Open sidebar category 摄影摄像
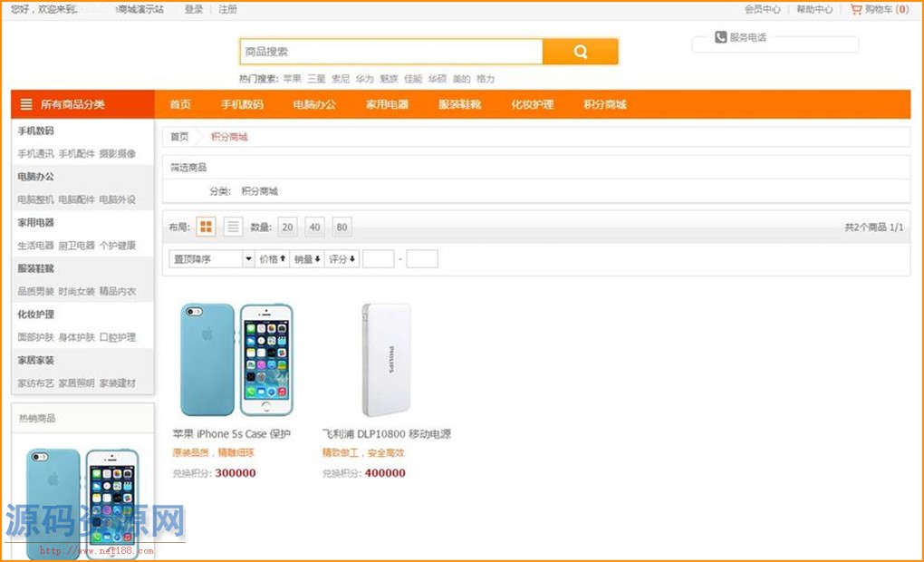This screenshot has height=562, width=924. 117,153
